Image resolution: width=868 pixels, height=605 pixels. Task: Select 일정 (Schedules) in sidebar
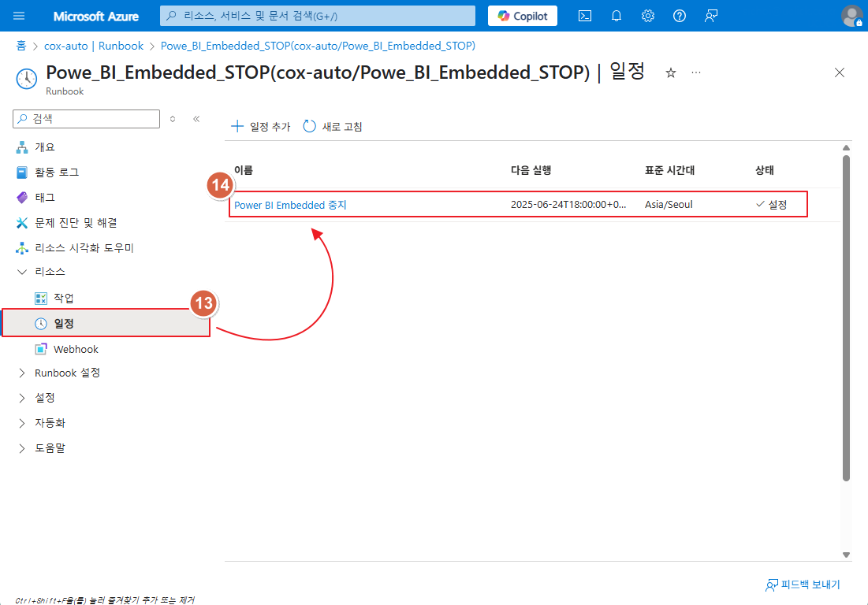click(106, 324)
